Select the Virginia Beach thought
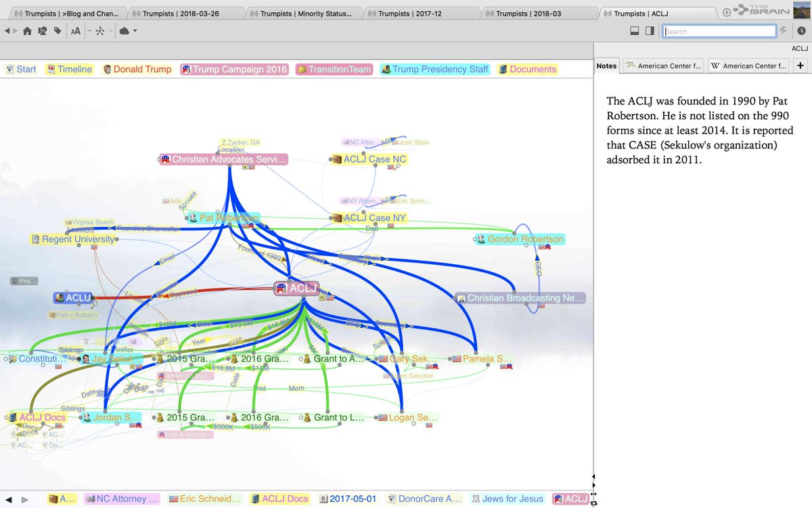This screenshot has width=812, height=508. click(90, 222)
